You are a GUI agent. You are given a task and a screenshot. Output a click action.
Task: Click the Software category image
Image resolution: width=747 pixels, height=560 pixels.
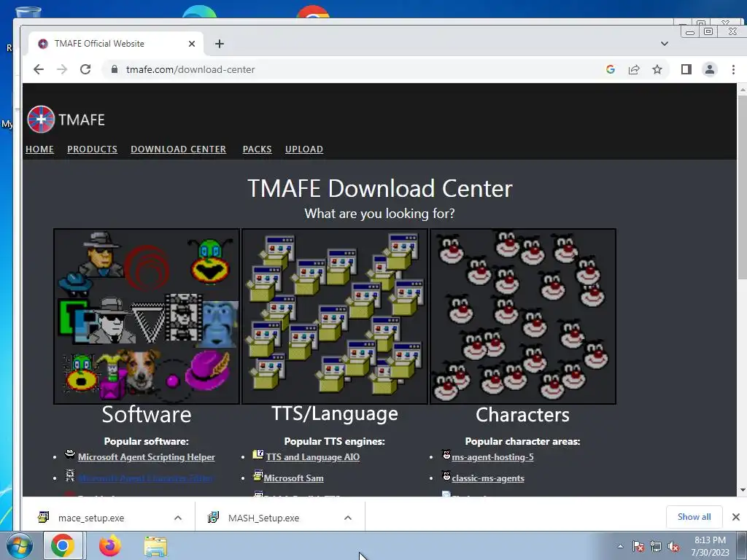(146, 316)
